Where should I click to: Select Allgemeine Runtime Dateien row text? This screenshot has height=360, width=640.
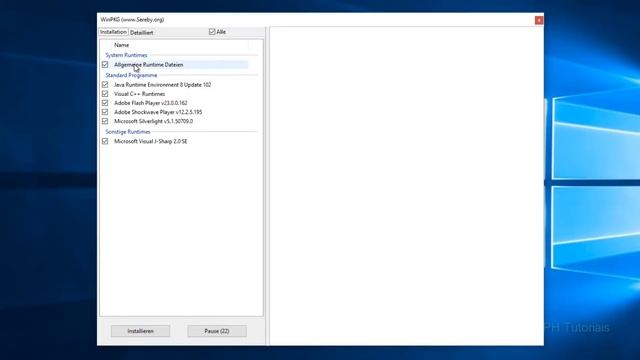click(149, 64)
